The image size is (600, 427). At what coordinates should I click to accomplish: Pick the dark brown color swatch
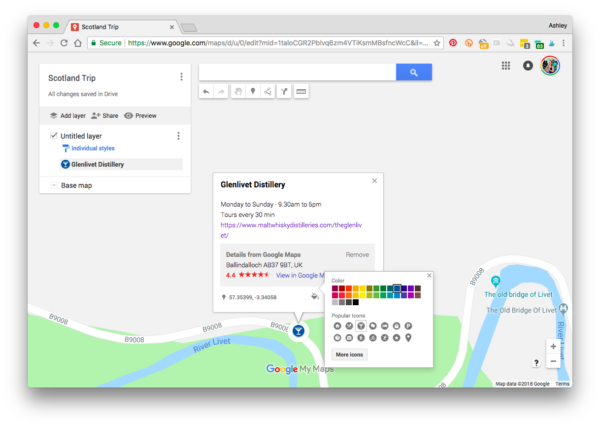click(418, 288)
